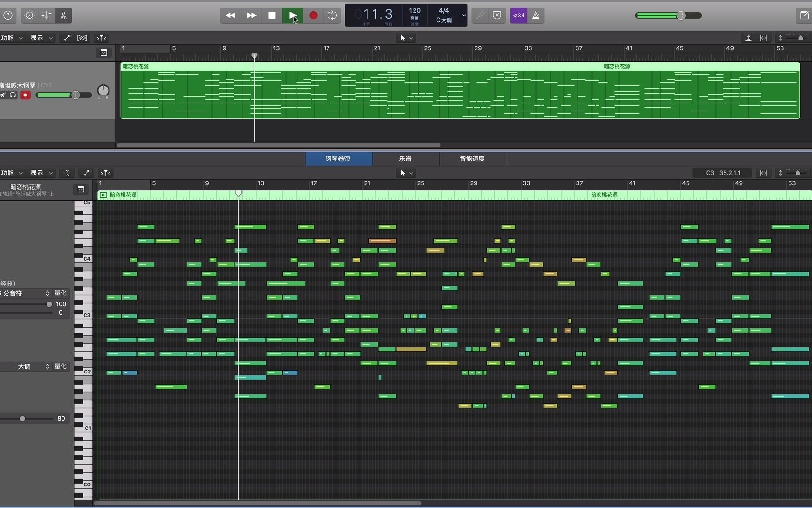Open the tuner fork button
The image size is (812, 508).
click(480, 16)
